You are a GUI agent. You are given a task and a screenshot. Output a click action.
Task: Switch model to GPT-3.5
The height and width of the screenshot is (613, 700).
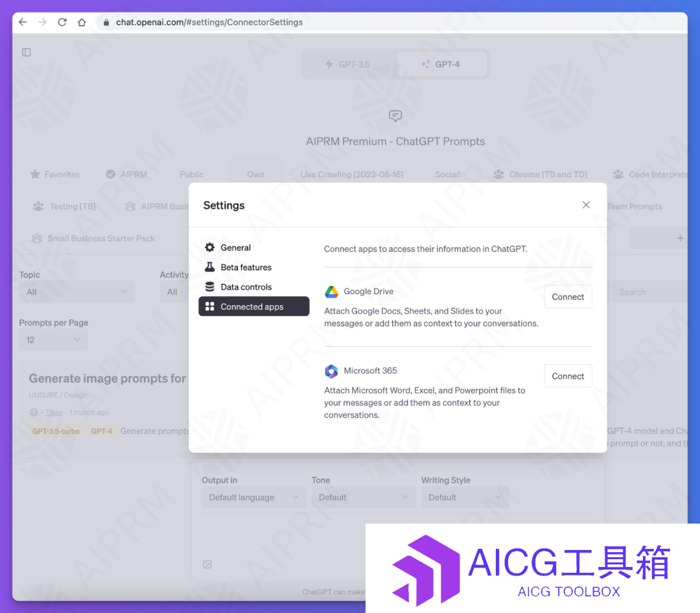click(x=348, y=64)
